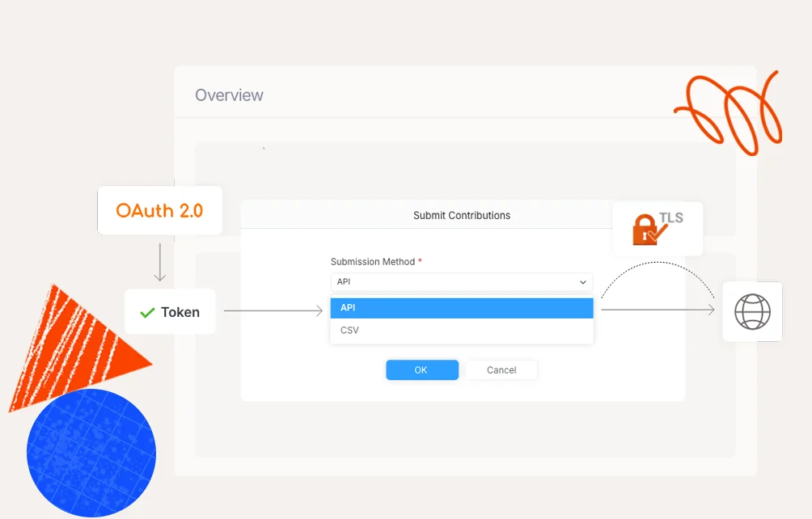Click the Submit Contributions dialog title
Image resolution: width=812 pixels, height=519 pixels.
pyautogui.click(x=462, y=216)
